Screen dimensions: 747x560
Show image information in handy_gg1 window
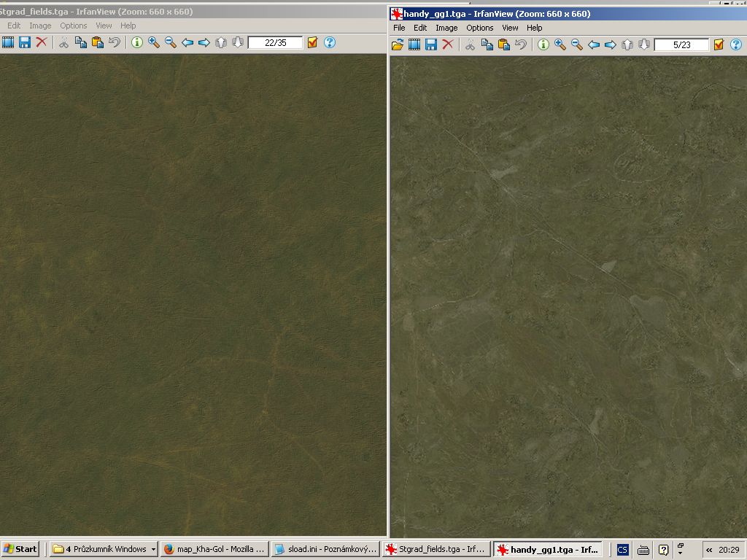tap(543, 44)
